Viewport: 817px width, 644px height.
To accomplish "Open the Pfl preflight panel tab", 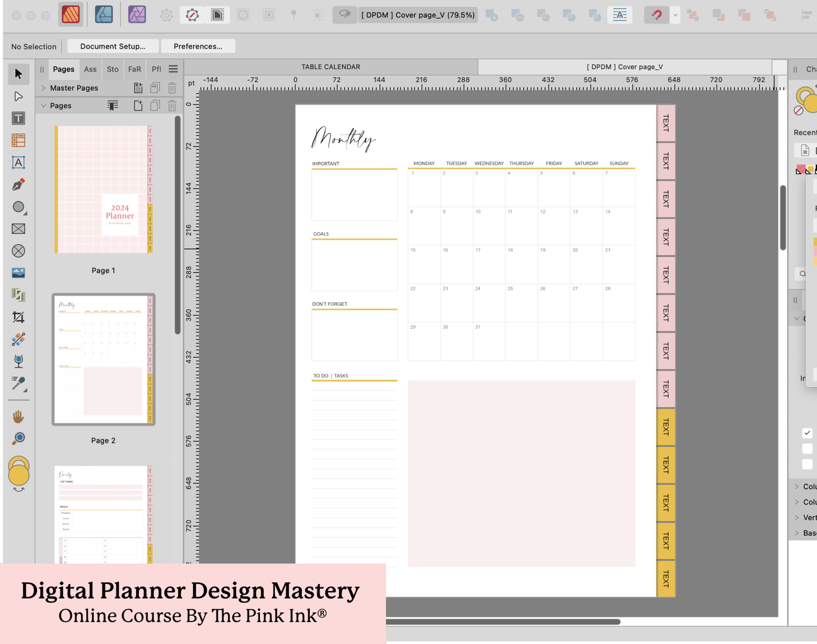I will (156, 69).
